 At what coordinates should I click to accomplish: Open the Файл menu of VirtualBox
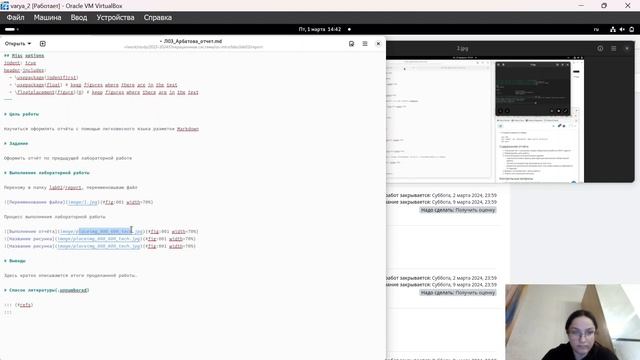pos(16,18)
